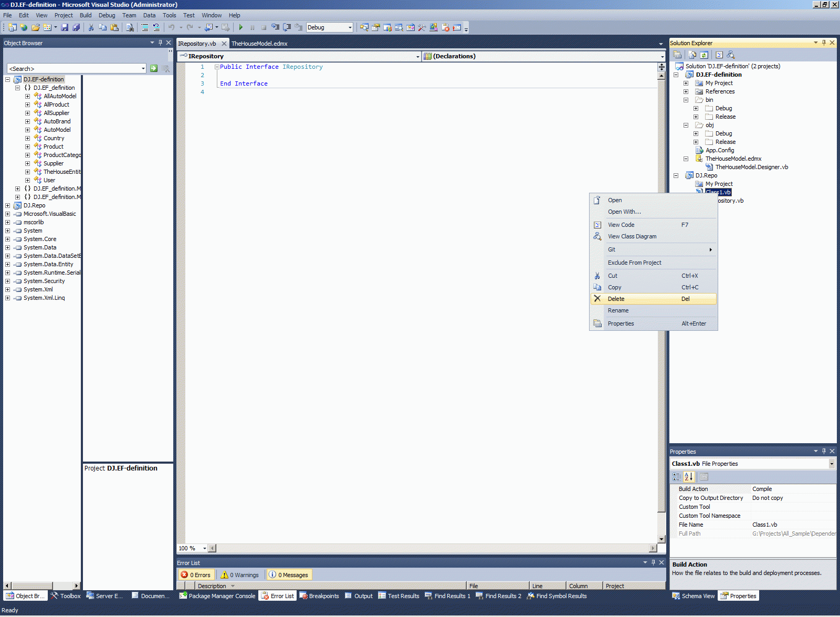840x617 pixels.
Task: Expand the AllAutoModel class node
Action: [x=28, y=96]
